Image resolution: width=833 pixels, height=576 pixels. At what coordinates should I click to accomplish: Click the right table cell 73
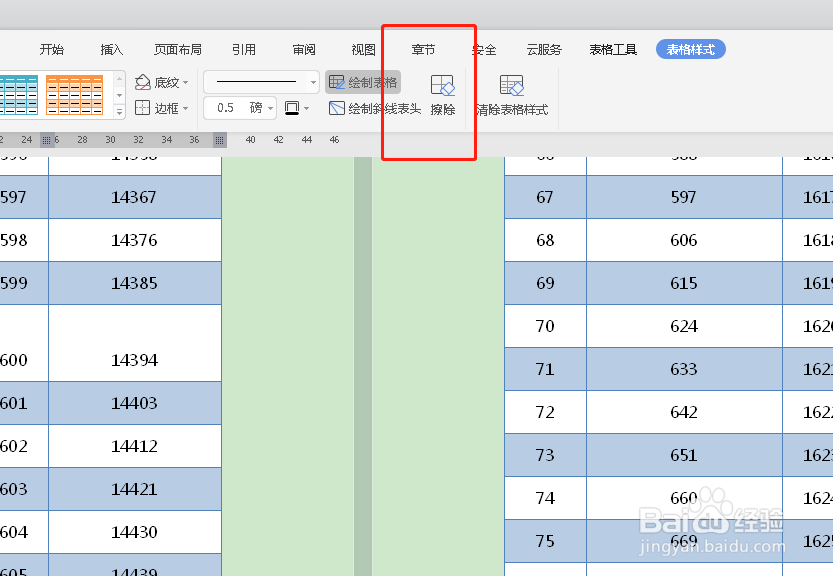pos(545,455)
